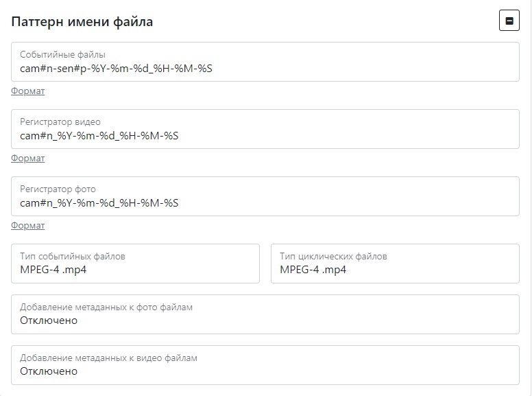Viewport: 532px width, 396px height.
Task: Click the 'Паттерн имени файла' heading
Action: pos(82,22)
